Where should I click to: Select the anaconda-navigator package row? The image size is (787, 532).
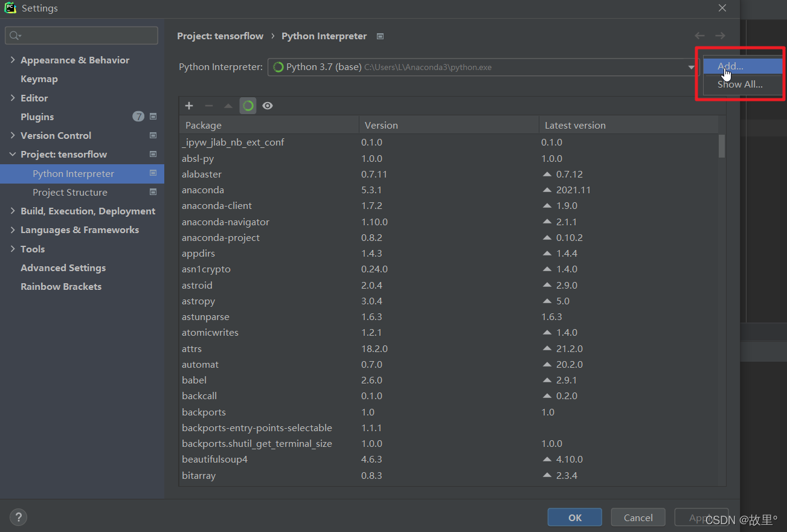(x=449, y=222)
